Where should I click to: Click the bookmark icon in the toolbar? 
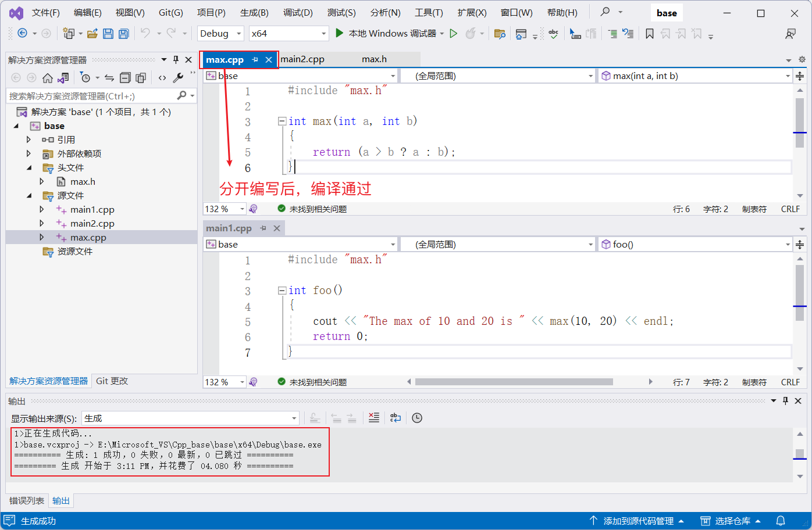[x=650, y=34]
